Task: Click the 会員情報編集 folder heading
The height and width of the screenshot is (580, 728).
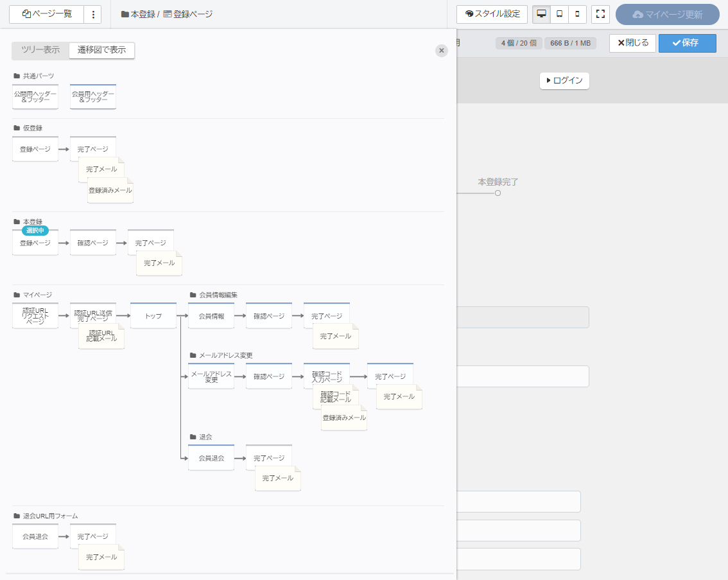Action: [214, 295]
